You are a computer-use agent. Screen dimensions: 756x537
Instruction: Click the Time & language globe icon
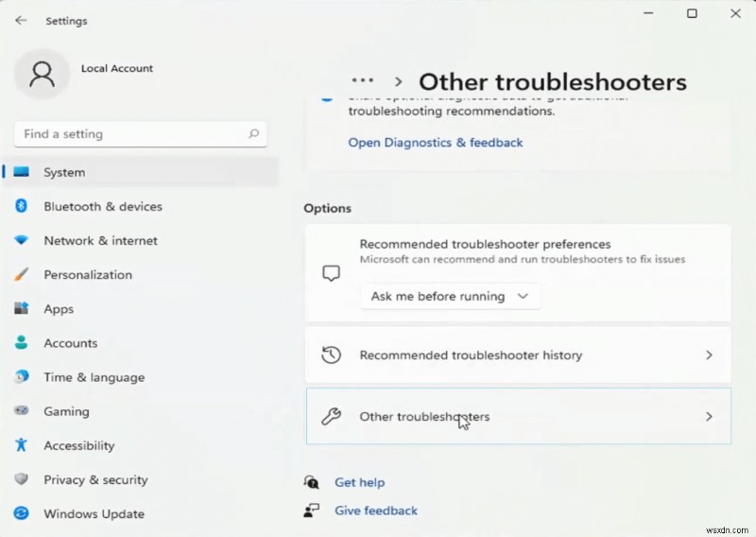coord(21,376)
